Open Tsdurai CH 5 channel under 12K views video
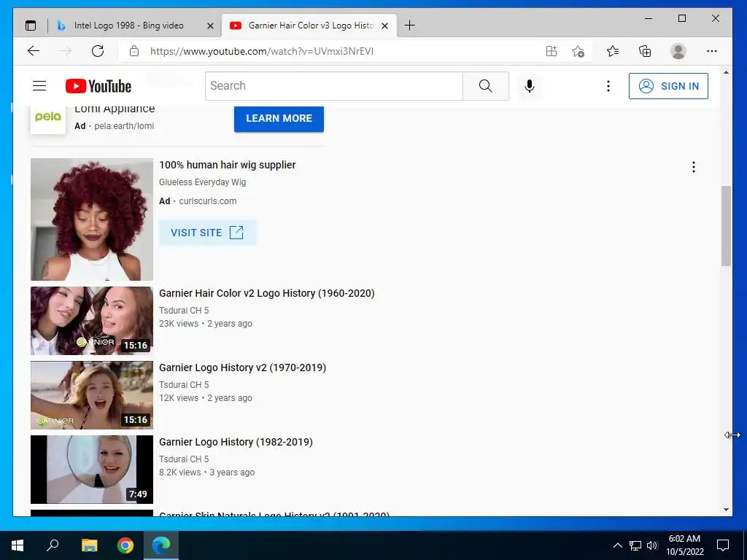Image resolution: width=747 pixels, height=560 pixels. pos(184,385)
